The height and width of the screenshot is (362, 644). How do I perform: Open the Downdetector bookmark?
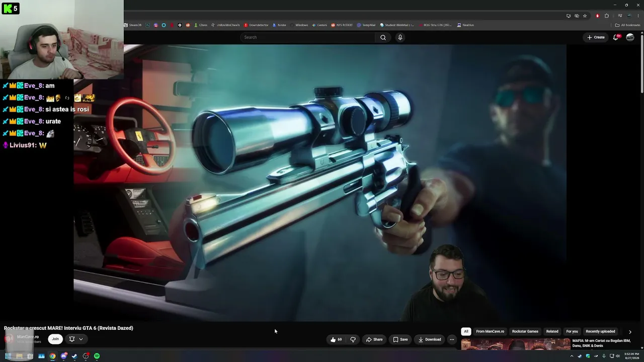[257, 25]
